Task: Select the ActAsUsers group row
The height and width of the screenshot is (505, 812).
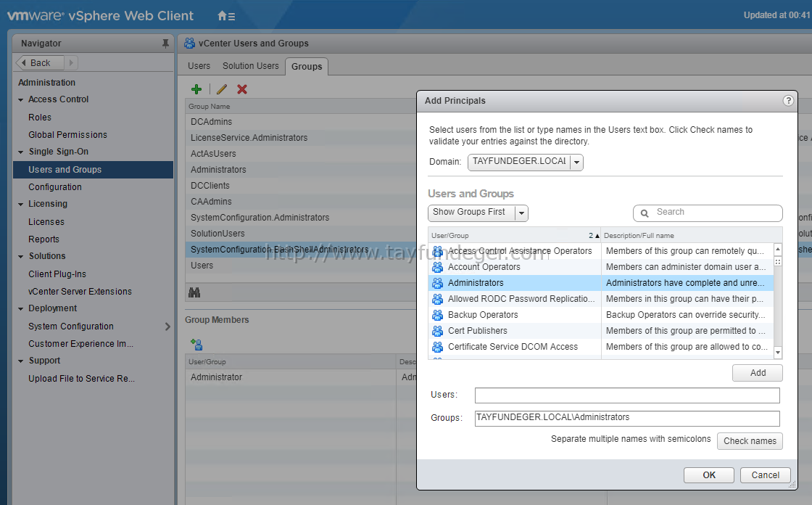Action: coord(301,154)
